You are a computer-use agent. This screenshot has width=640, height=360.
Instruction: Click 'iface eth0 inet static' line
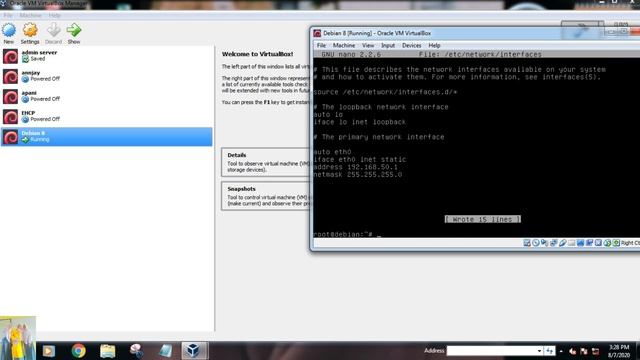coord(360,159)
